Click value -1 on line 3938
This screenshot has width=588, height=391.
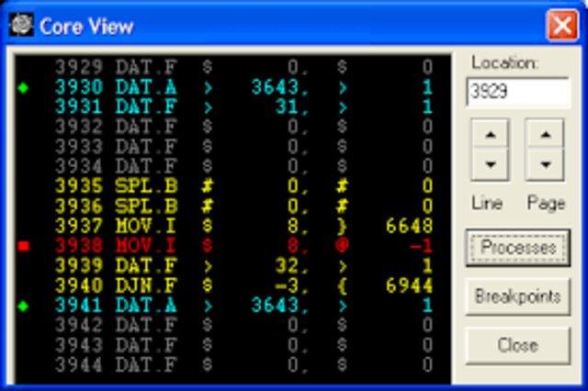pyautogui.click(x=422, y=246)
